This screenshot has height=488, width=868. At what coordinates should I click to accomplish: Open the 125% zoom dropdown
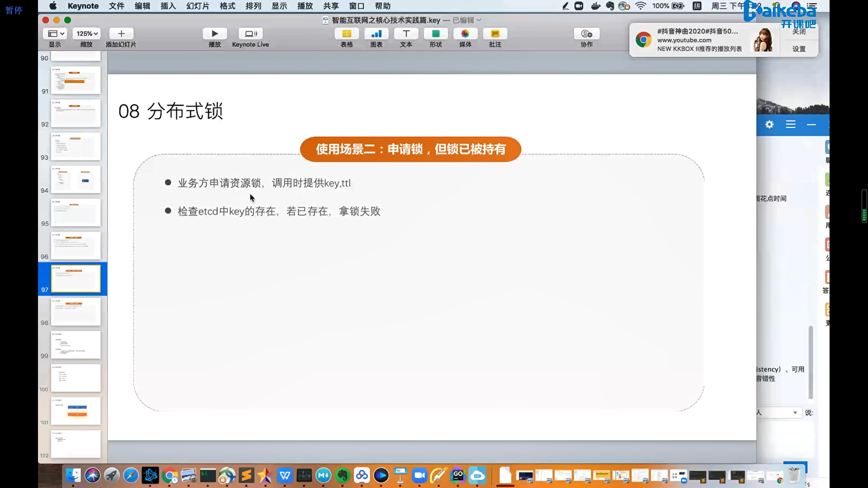pos(87,34)
